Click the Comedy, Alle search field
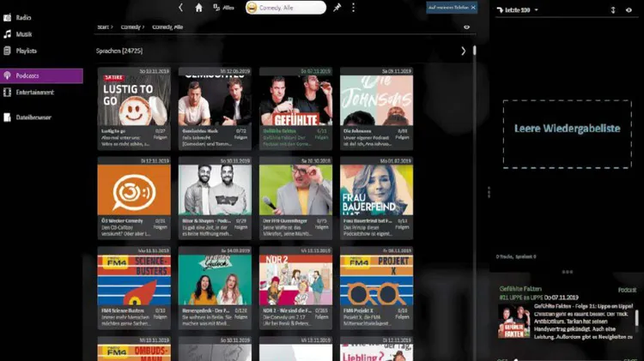 286,8
